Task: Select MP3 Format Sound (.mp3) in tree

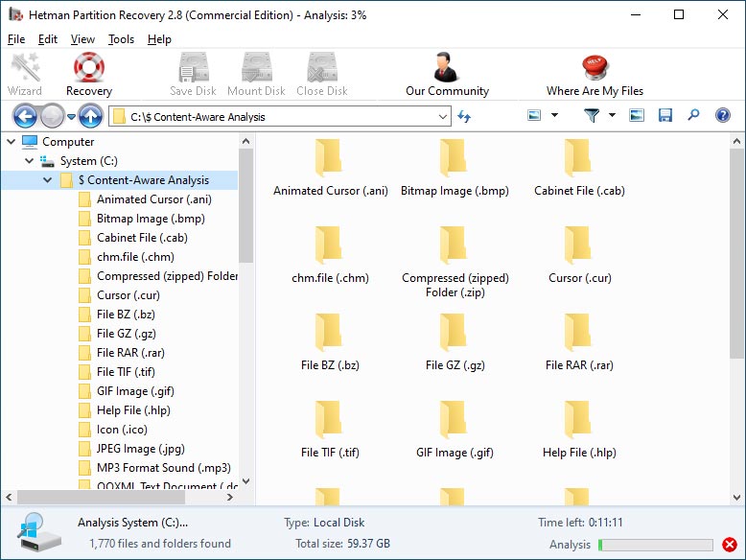Action: pos(164,468)
